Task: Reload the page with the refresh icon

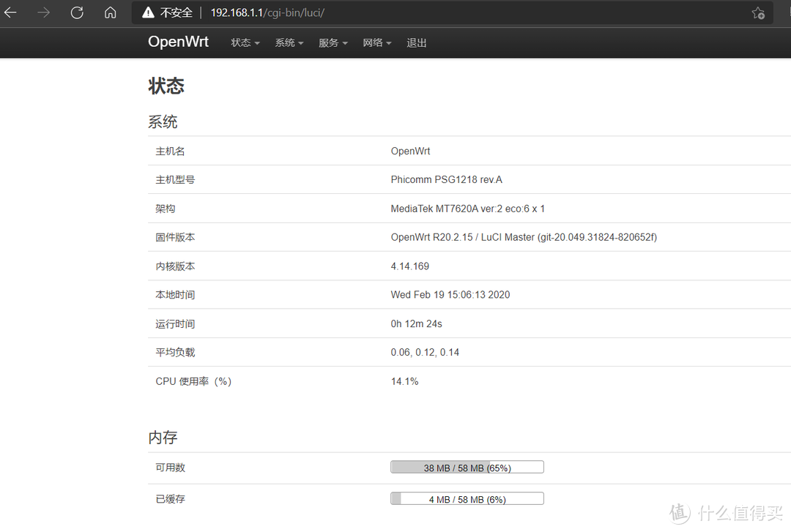Action: tap(76, 12)
